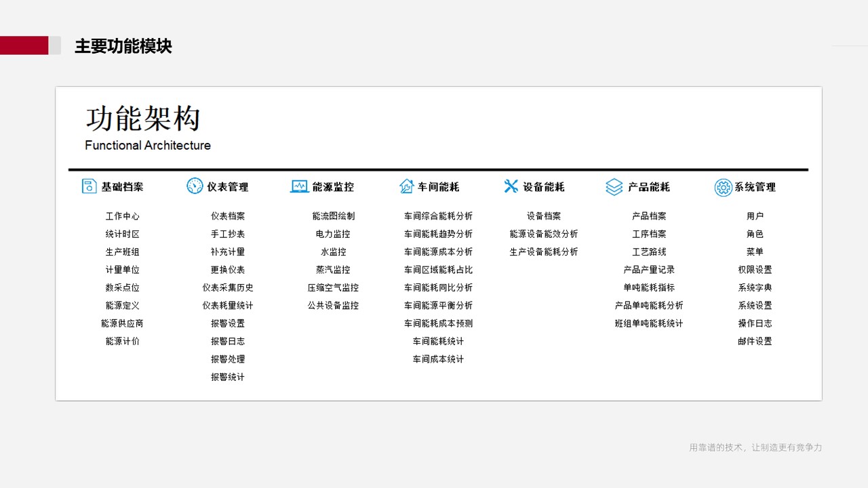The height and width of the screenshot is (488, 868).
Task: Click the 报警统计 item
Action: click(228, 378)
